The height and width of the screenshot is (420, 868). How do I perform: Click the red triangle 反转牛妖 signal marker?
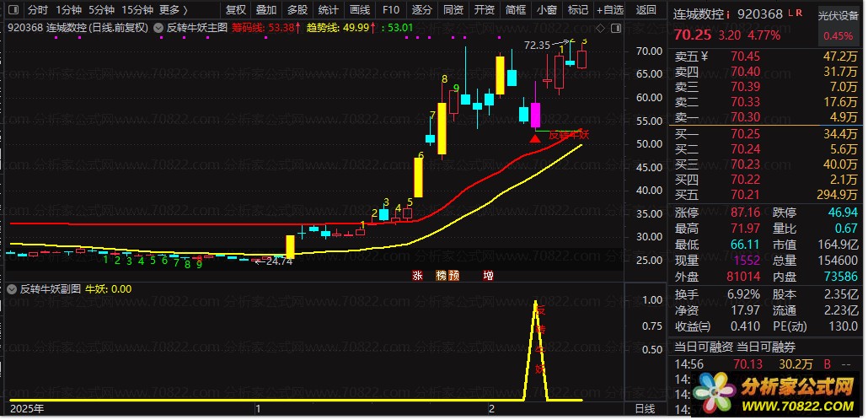(x=535, y=137)
